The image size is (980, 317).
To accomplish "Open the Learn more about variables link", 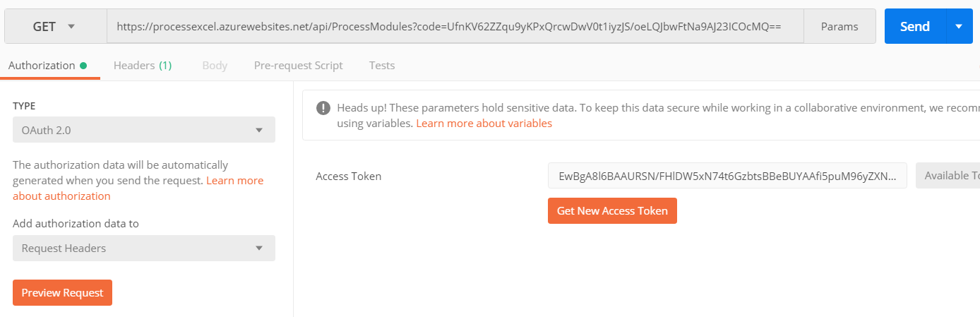I will 484,123.
